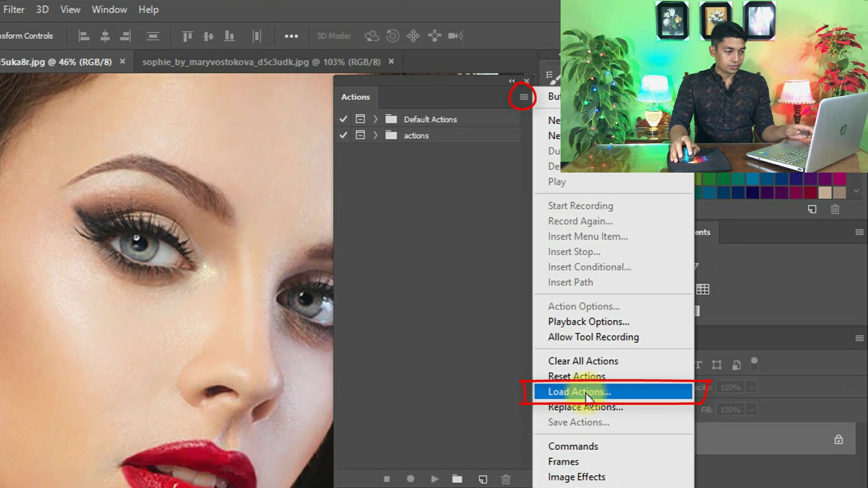This screenshot has height=488, width=868.
Task: Open the Window menu
Action: point(109,9)
